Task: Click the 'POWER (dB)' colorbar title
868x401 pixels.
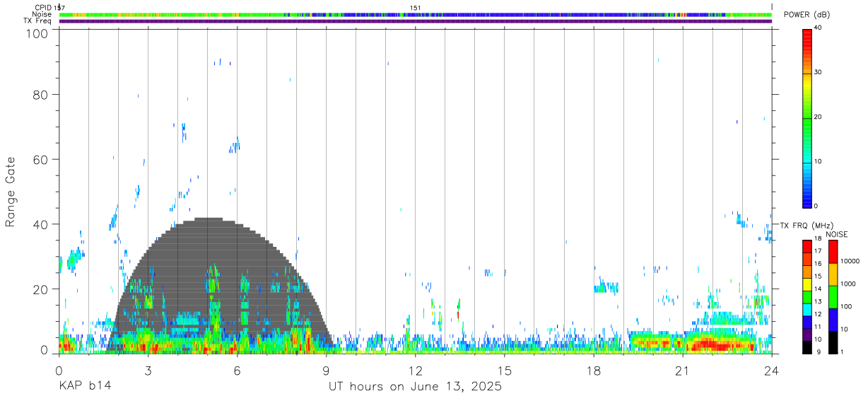Action: click(807, 15)
